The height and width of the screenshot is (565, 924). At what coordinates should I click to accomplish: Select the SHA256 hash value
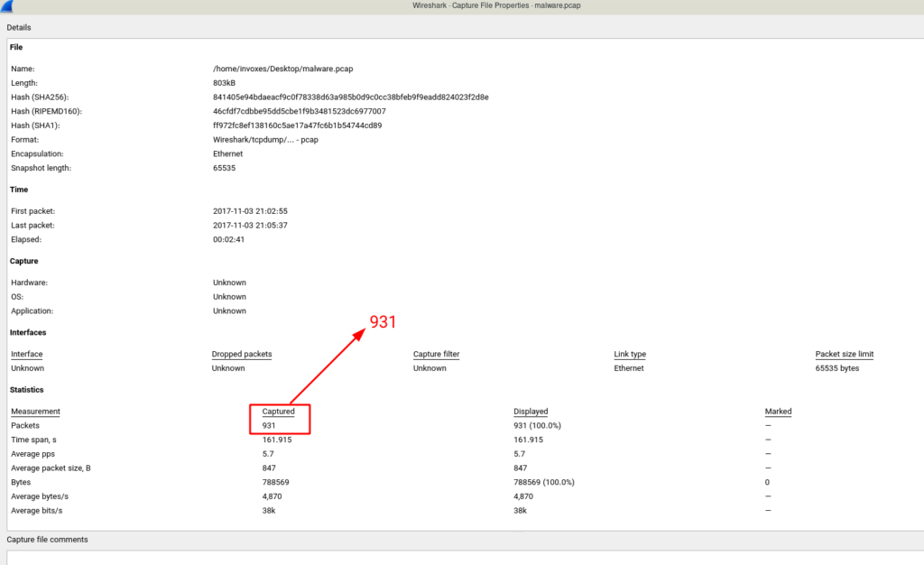tap(351, 97)
